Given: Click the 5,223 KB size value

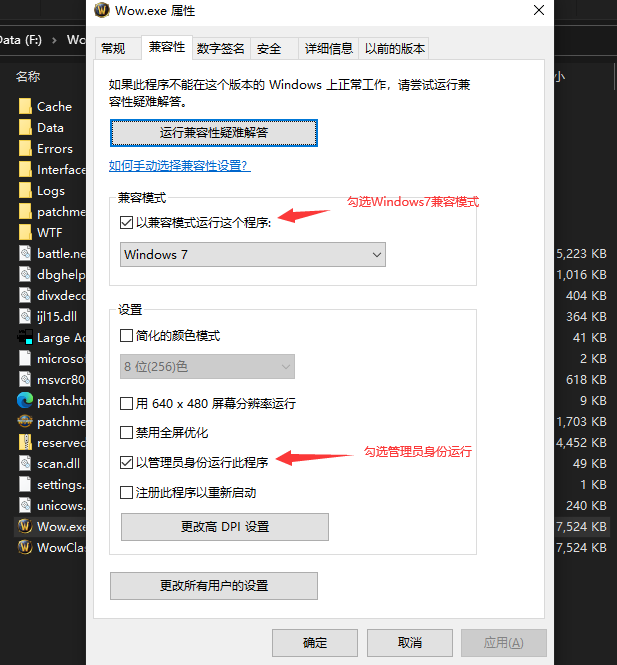Looking at the screenshot, I should pos(581,254).
